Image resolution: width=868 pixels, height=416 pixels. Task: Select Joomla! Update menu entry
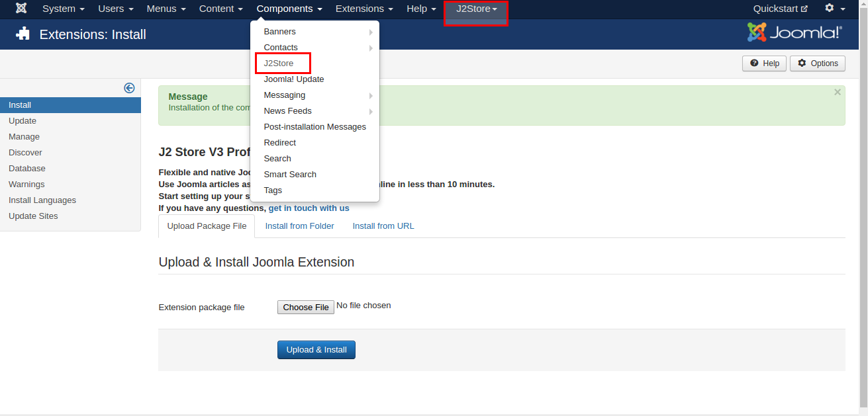(314, 79)
